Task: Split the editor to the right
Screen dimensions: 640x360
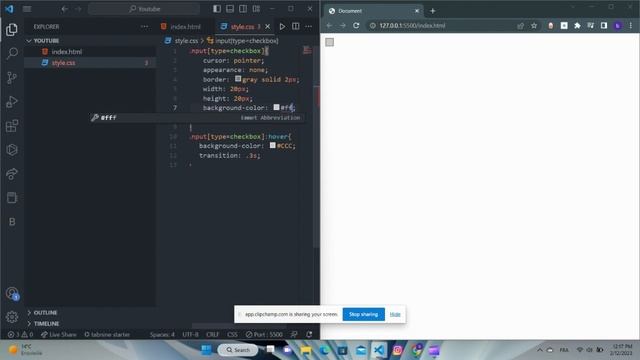Action: click(x=296, y=27)
